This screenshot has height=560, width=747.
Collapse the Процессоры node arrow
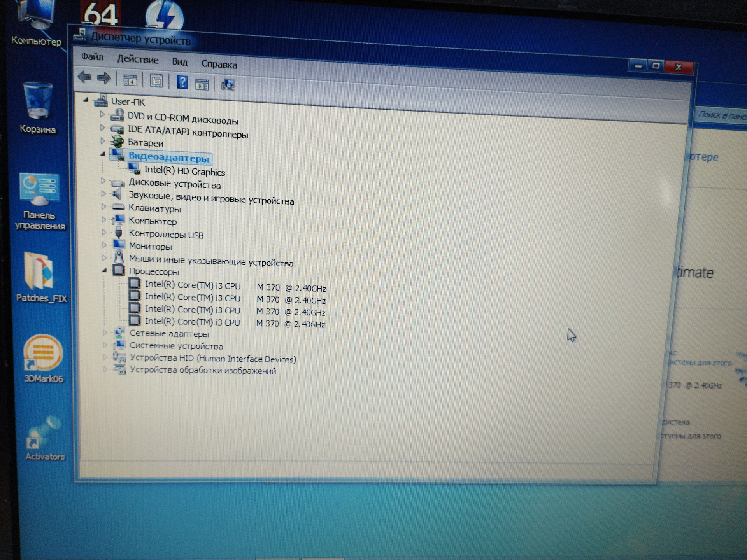pyautogui.click(x=104, y=270)
